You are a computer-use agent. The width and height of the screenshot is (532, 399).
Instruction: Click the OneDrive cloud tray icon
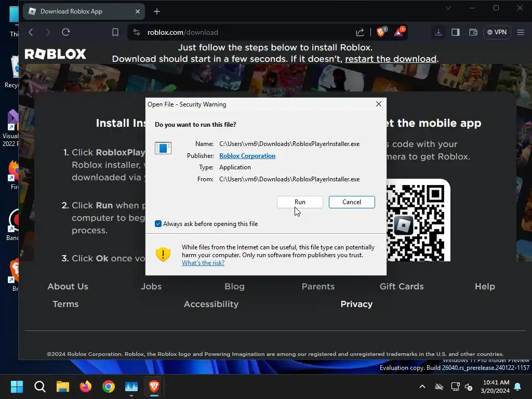click(x=439, y=387)
